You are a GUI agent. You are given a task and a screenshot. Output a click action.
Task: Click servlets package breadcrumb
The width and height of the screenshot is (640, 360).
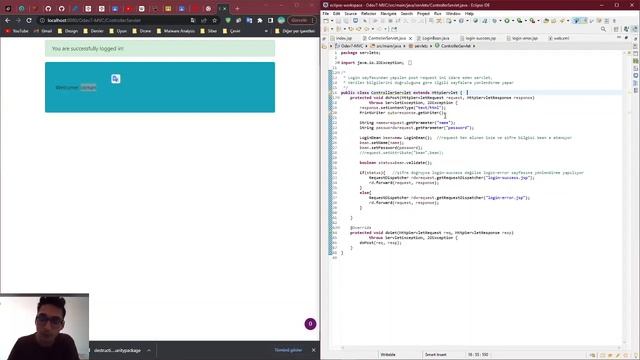(418, 46)
